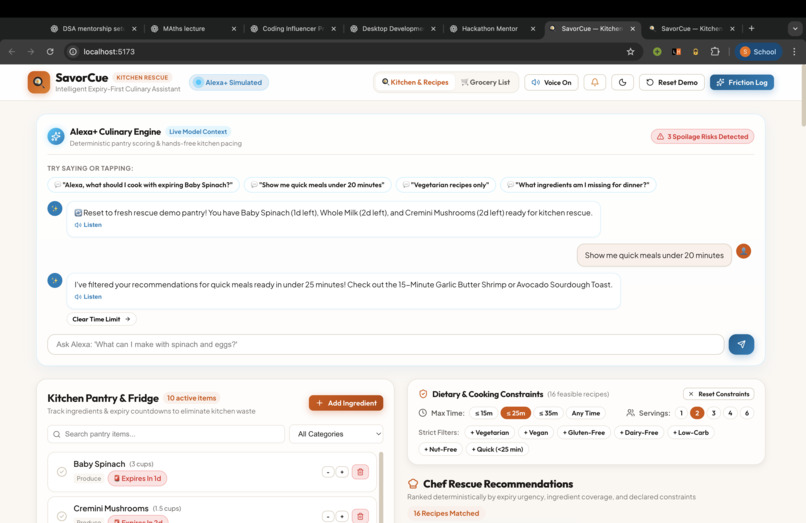The image size is (806, 523).
Task: Click green extension icon in toolbar
Action: click(657, 51)
